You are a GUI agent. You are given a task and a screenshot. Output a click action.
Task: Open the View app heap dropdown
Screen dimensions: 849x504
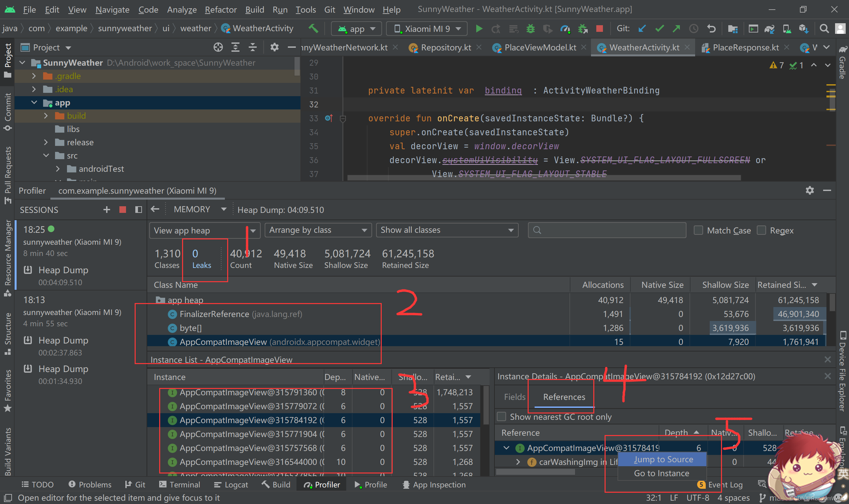[204, 230]
